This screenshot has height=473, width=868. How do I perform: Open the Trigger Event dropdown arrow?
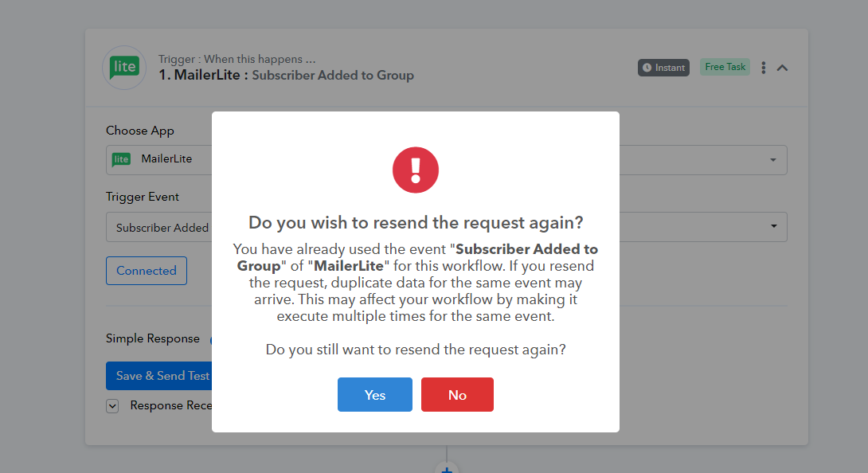774,226
